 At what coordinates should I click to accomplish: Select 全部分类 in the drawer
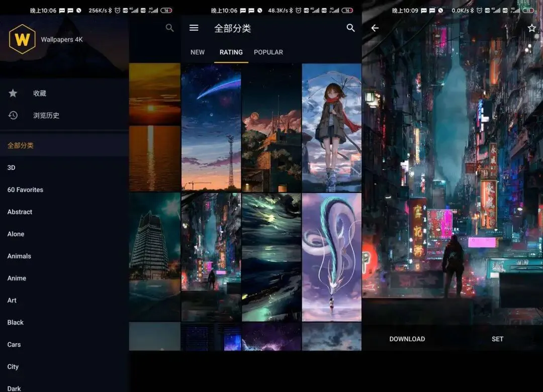[x=64, y=145]
